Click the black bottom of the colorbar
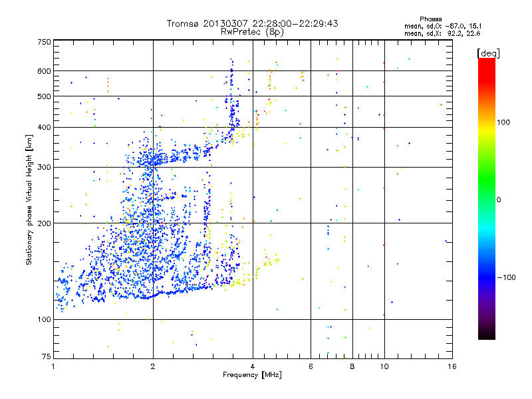The height and width of the screenshot is (399, 532). point(487,334)
